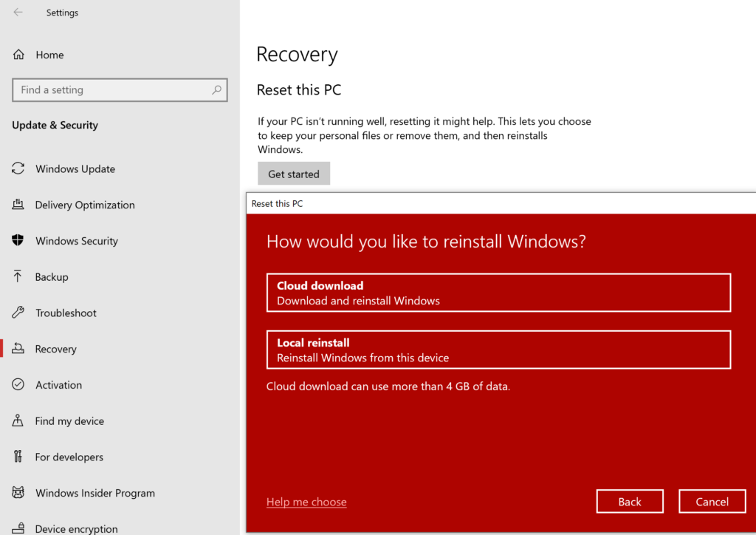Image resolution: width=756 pixels, height=535 pixels.
Task: Open Windows Security section
Action: coord(77,241)
